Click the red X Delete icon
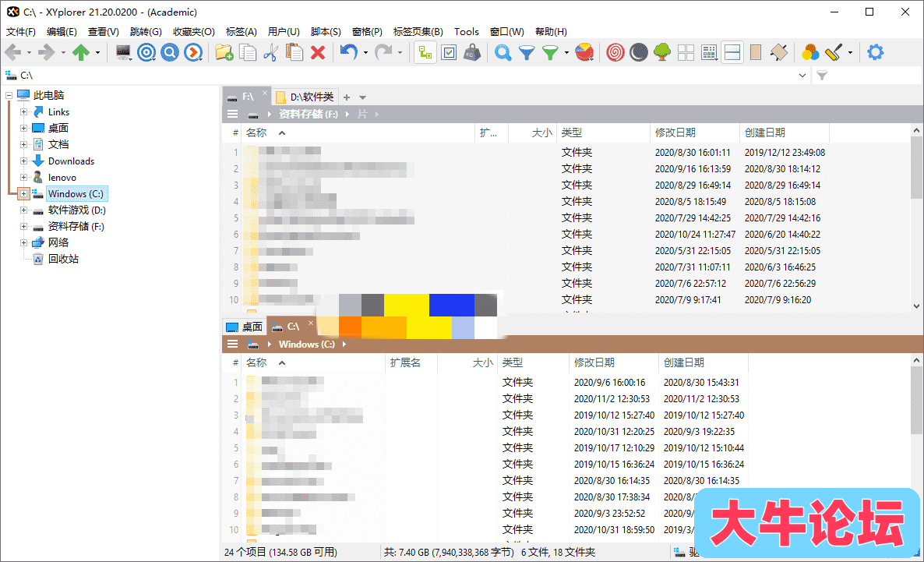The width and height of the screenshot is (924, 562). click(318, 52)
